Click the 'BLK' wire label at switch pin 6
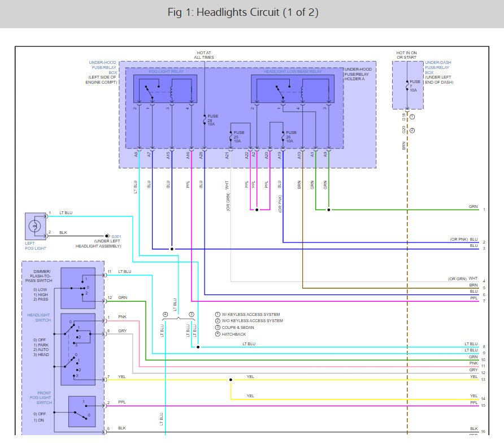Screen dimensions: 504x447 click(122, 428)
